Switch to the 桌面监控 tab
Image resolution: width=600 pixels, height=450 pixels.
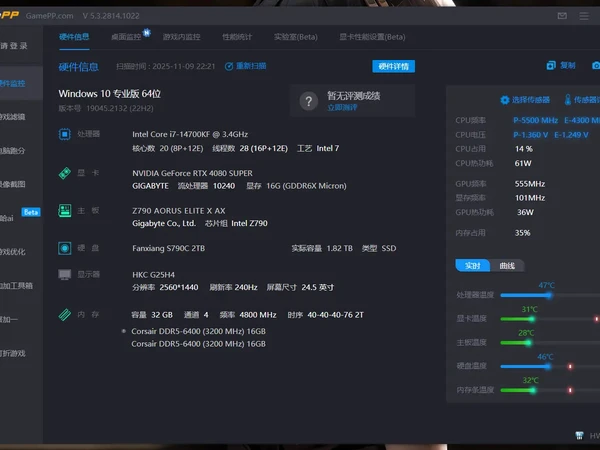126,37
